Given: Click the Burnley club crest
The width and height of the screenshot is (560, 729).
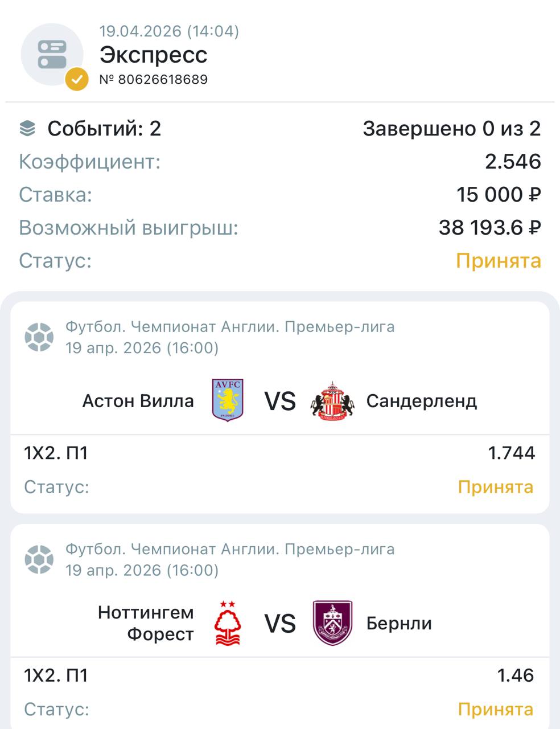Looking at the screenshot, I should [x=333, y=622].
